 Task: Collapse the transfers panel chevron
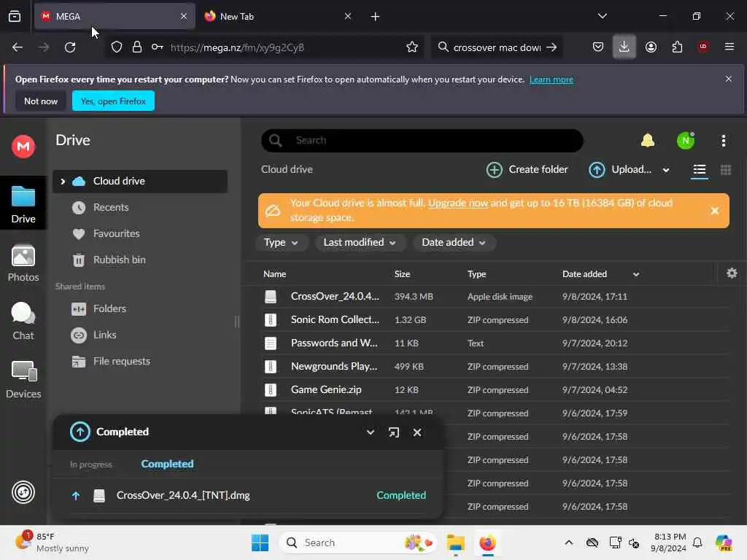[x=370, y=432]
